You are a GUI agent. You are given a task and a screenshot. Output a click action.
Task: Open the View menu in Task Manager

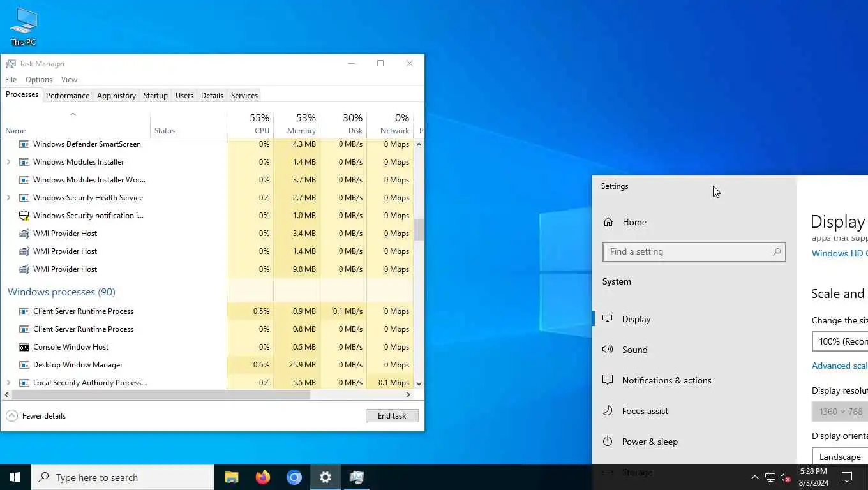tap(69, 80)
